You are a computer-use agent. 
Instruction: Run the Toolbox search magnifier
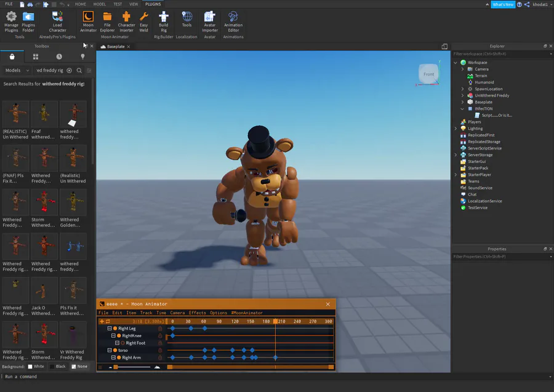click(x=79, y=70)
